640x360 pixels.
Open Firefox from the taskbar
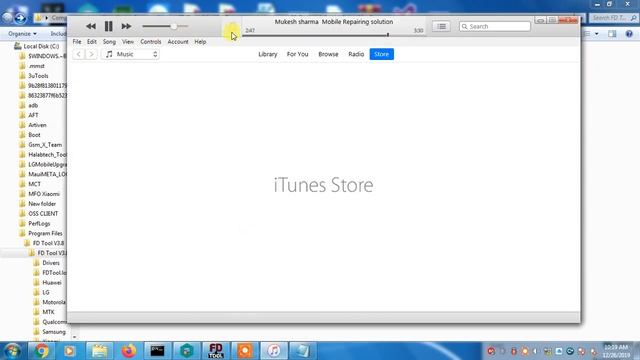[x=129, y=351]
